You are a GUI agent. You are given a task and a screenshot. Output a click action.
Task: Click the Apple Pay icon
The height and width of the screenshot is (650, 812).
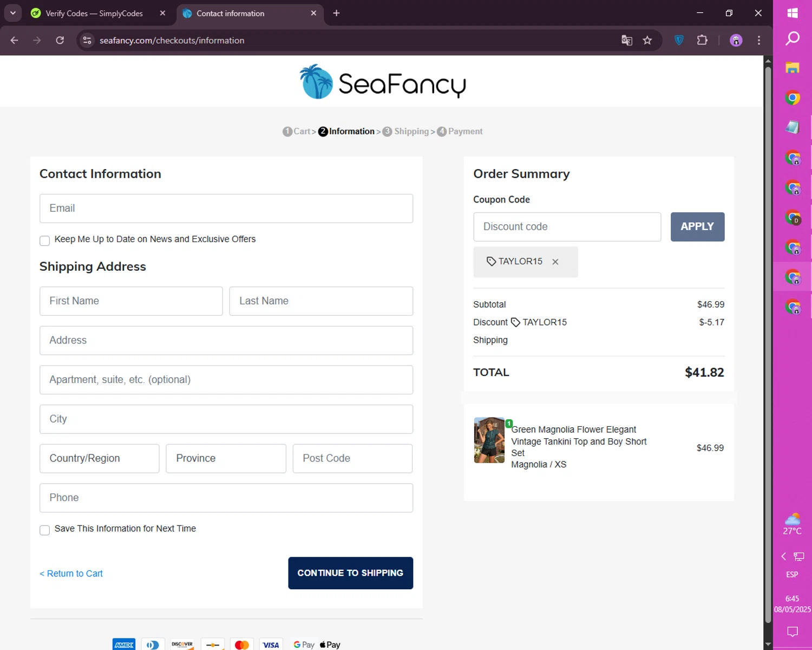(x=330, y=645)
